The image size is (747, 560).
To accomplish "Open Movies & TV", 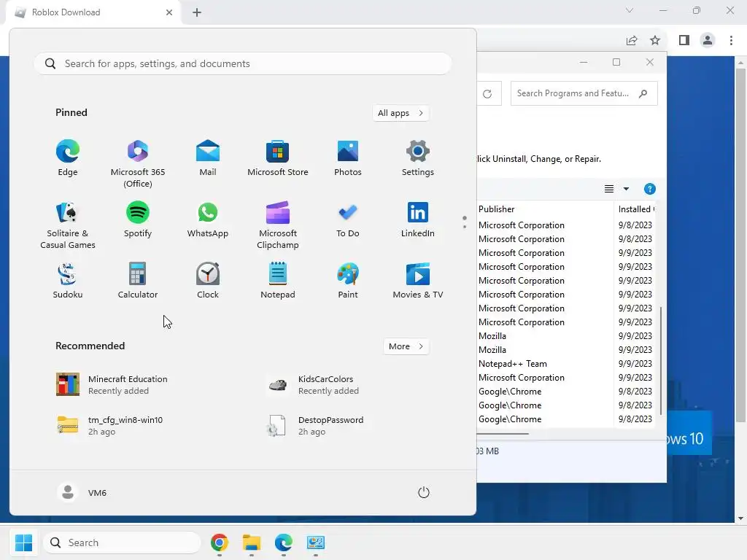I will click(x=418, y=281).
